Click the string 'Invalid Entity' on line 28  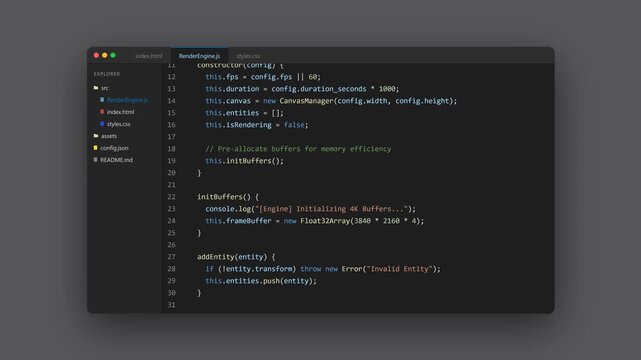[399, 269]
